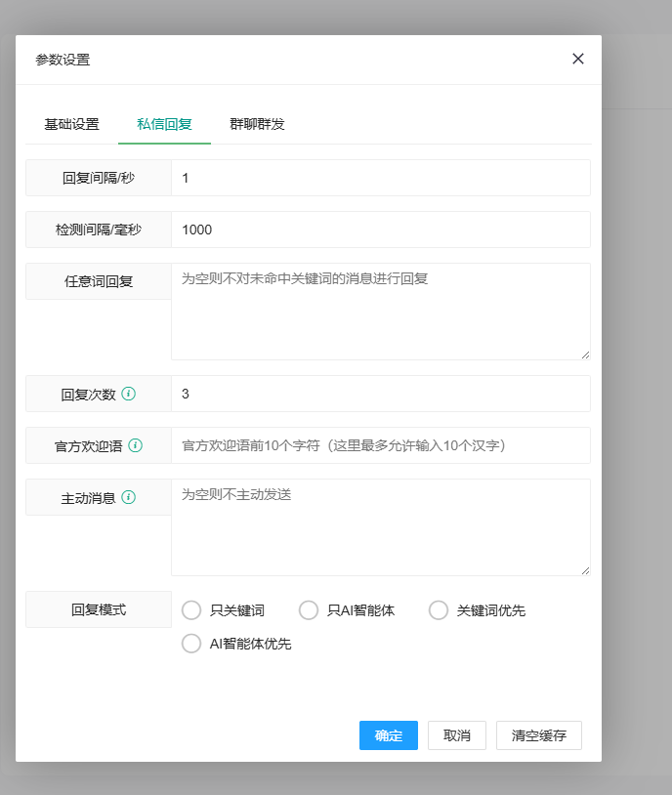Select the 只AI智能体 radio option
This screenshot has width=672, height=795.
309,610
